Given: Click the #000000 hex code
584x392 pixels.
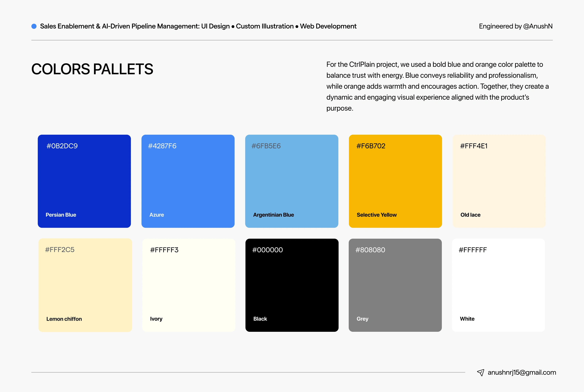Looking at the screenshot, I should (x=268, y=250).
